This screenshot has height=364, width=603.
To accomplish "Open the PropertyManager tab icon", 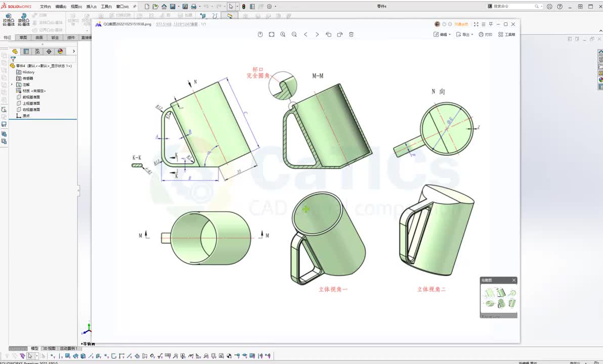I will pyautogui.click(x=26, y=51).
